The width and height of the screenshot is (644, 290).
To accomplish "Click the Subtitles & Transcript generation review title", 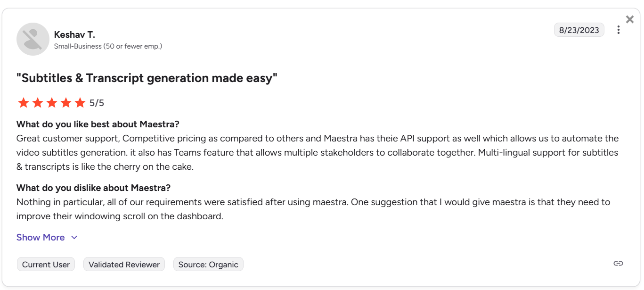I will [x=147, y=78].
